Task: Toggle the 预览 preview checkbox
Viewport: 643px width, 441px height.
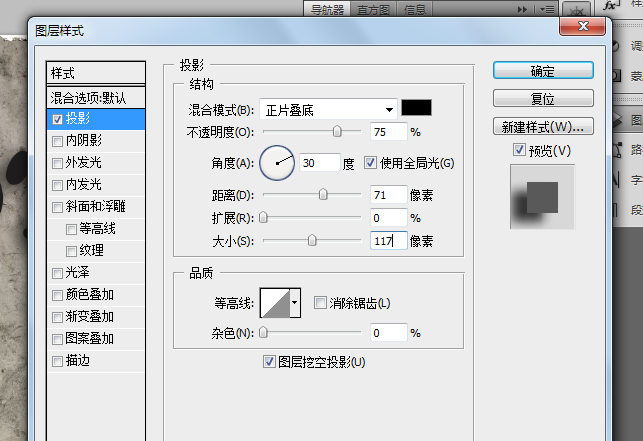Action: point(519,150)
